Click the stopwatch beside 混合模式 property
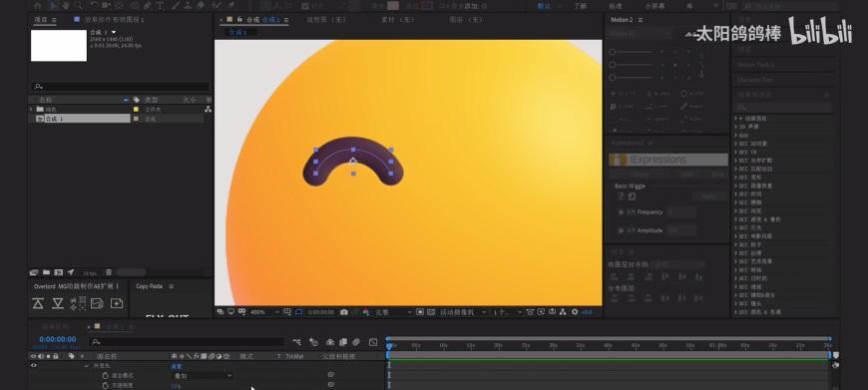This screenshot has height=390, width=868. point(105,375)
